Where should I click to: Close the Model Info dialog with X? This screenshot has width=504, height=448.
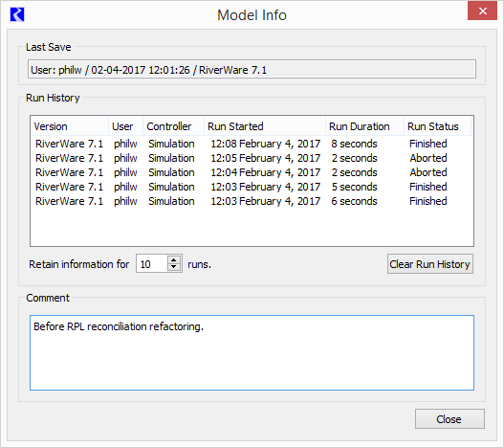482,11
